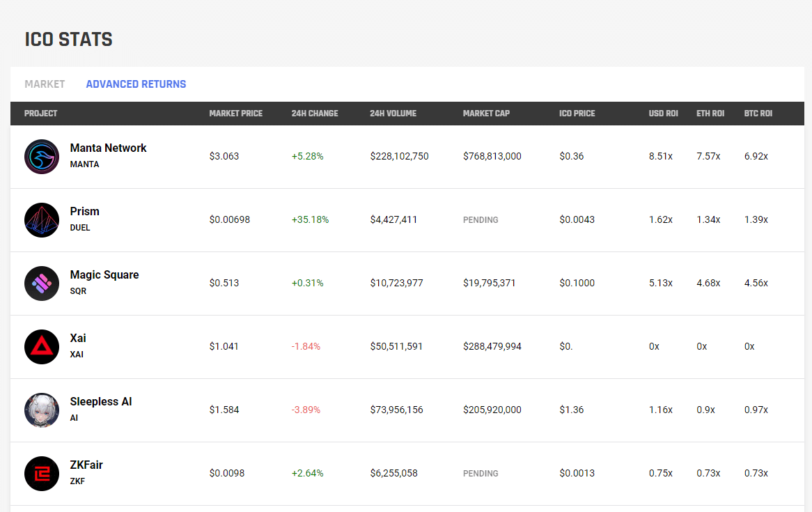Image resolution: width=812 pixels, height=512 pixels.
Task: Sort table by 24H Change header
Action: tap(314, 114)
